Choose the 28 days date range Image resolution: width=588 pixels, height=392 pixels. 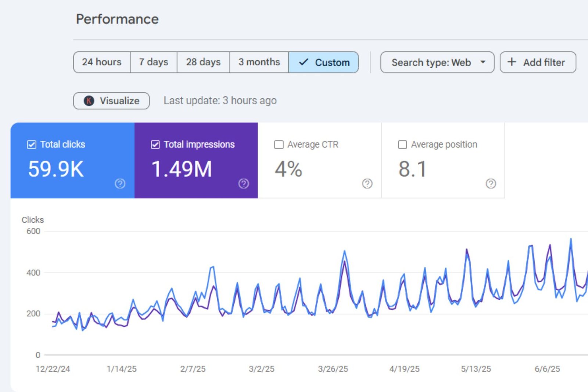point(203,62)
